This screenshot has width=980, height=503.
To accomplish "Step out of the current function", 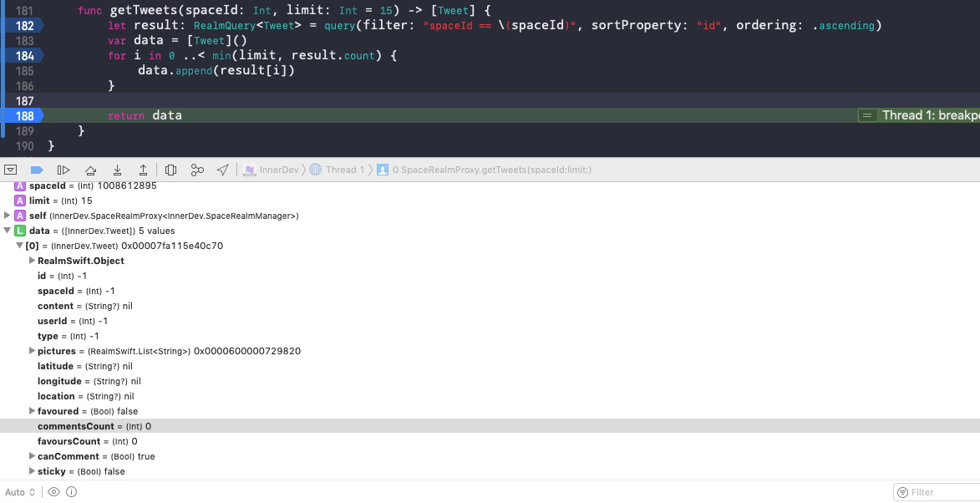I will (x=143, y=170).
